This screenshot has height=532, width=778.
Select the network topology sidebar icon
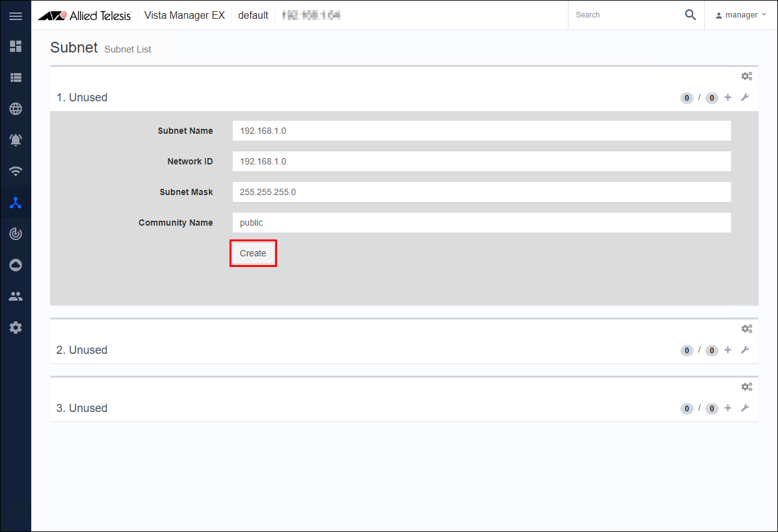(x=16, y=203)
